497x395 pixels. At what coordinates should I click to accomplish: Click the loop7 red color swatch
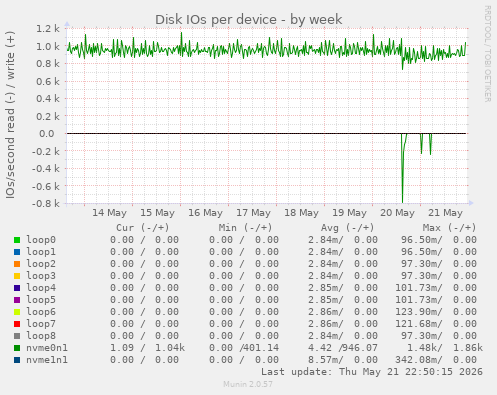pos(17,324)
